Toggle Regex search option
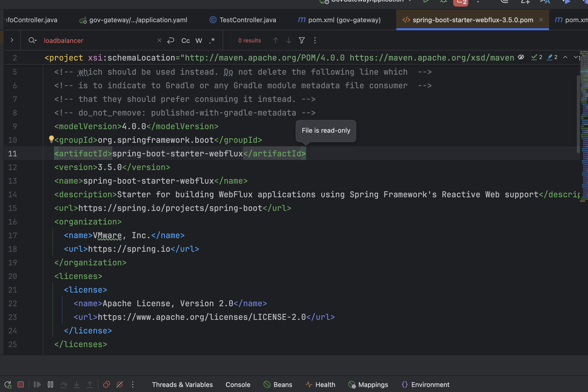The image size is (588, 392). [x=212, y=40]
